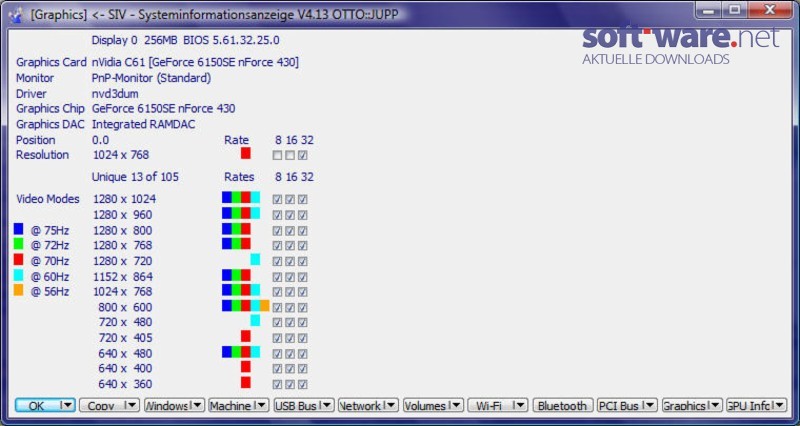Click the orange @ 56Hz legend swatch
800x426 pixels.
[x=18, y=290]
